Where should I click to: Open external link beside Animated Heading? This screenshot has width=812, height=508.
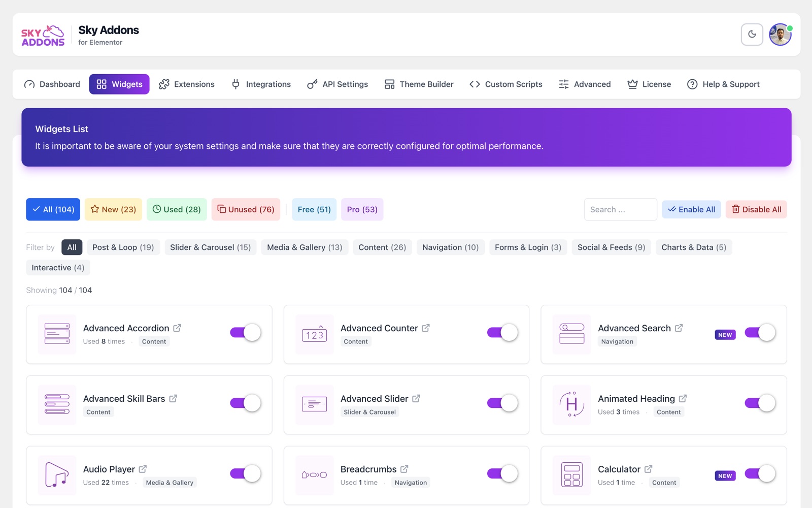pyautogui.click(x=683, y=399)
